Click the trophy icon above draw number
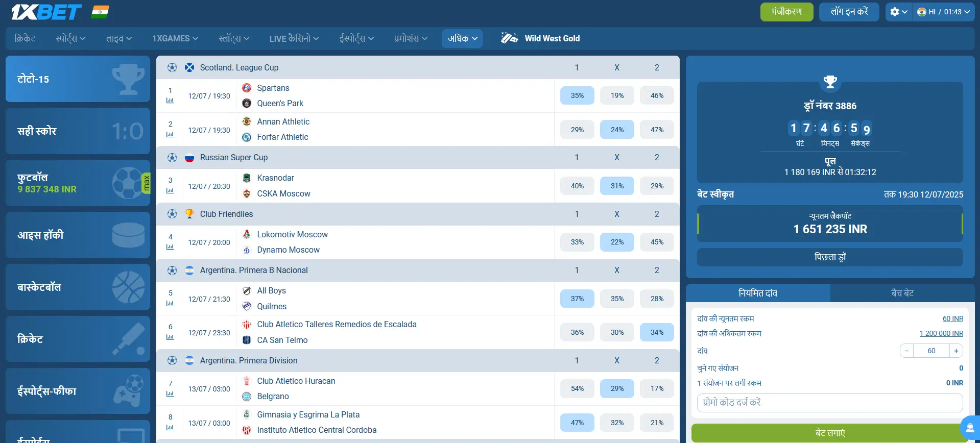The width and height of the screenshot is (980, 443). click(x=830, y=81)
